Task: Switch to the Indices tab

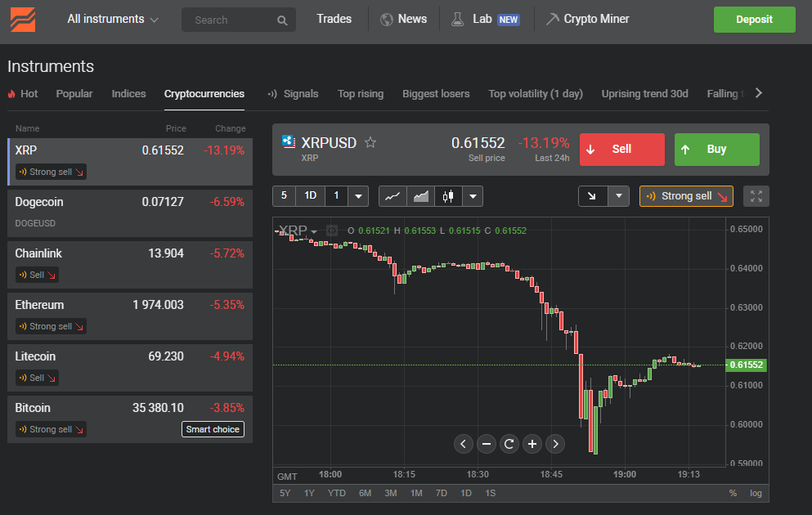Action: [128, 94]
